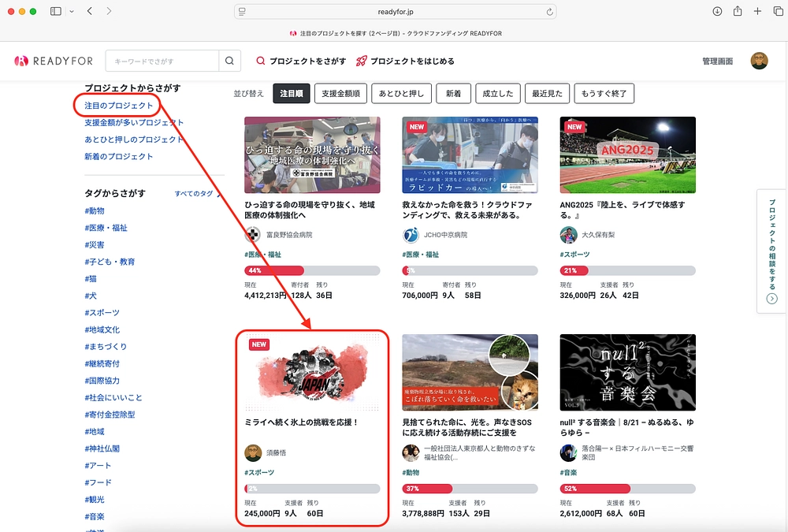This screenshot has height=532, width=788.
Task: Click the Safari share icon
Action: (x=738, y=12)
